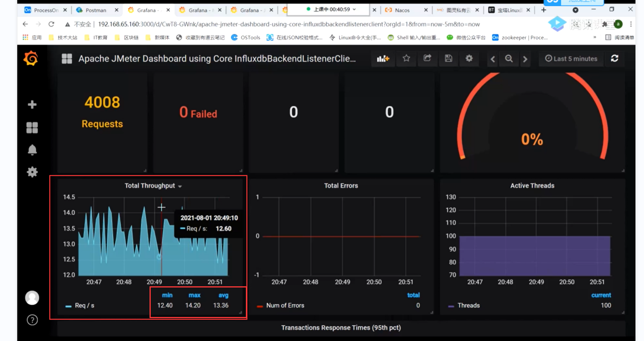This screenshot has height=341, width=644.
Task: Switch to the 宝塔Linux browser tab
Action: point(509,10)
